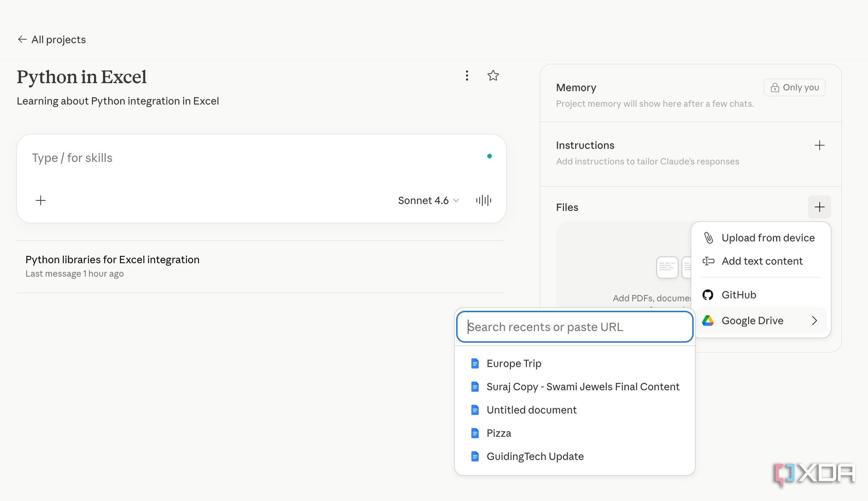Click the Docs icon beside Untitled document
The image size is (868, 501).
click(475, 410)
